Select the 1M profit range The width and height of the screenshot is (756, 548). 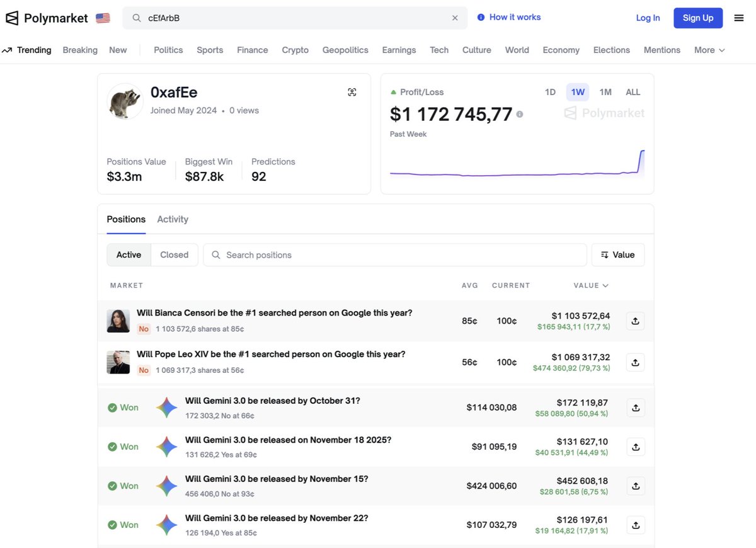605,92
